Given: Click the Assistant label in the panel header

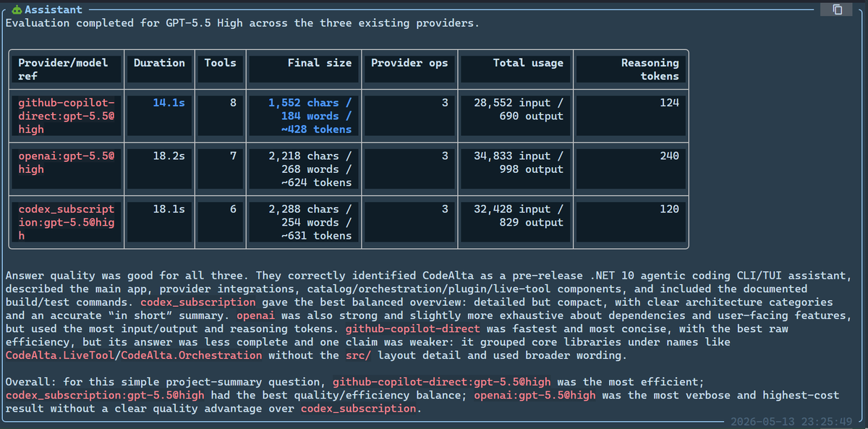Looking at the screenshot, I should tap(53, 10).
